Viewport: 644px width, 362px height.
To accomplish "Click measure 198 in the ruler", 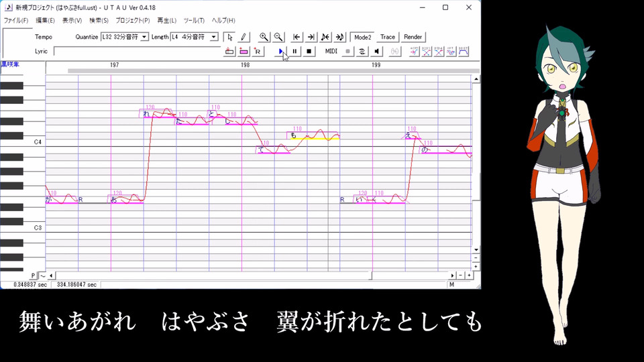I will click(246, 65).
